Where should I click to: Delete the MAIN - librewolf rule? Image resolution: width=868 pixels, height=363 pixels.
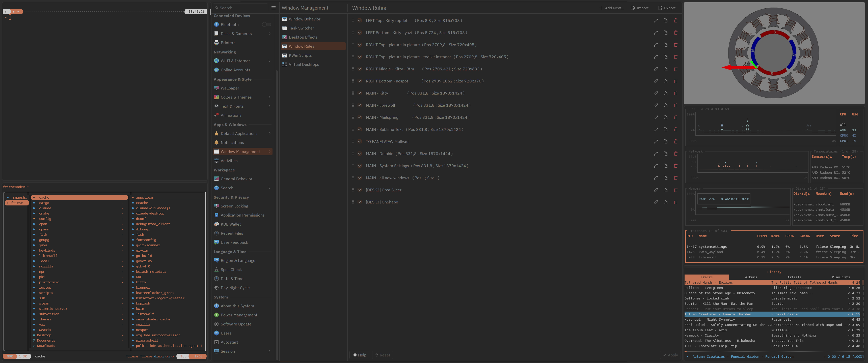675,105
